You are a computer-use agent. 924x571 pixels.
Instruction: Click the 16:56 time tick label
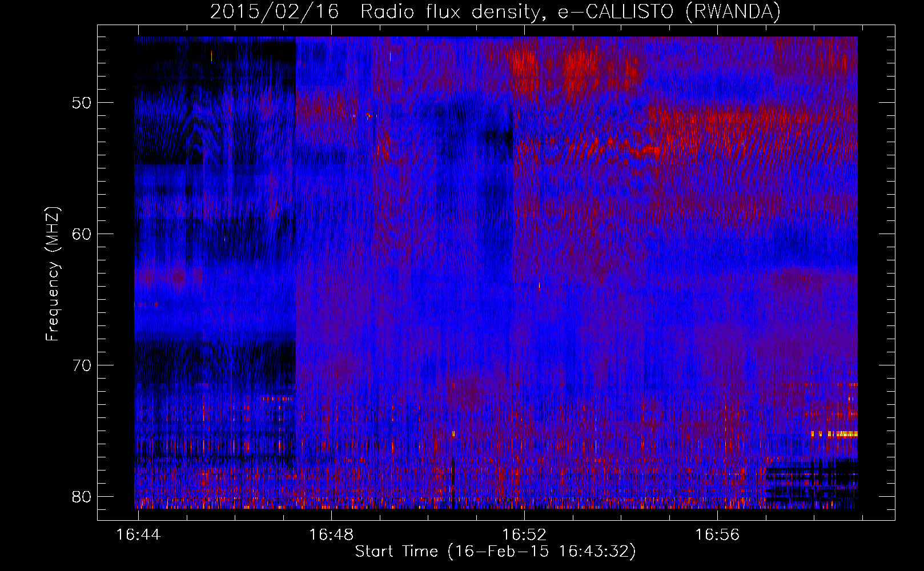[717, 535]
